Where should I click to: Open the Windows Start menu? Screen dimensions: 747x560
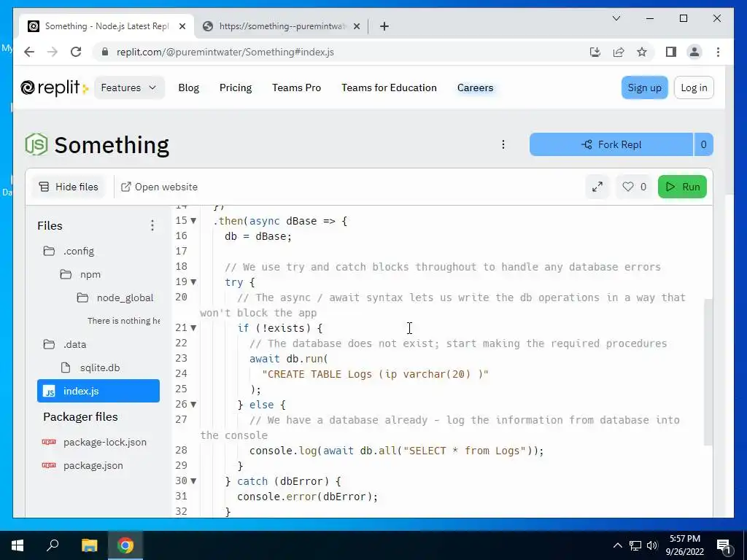point(18,545)
